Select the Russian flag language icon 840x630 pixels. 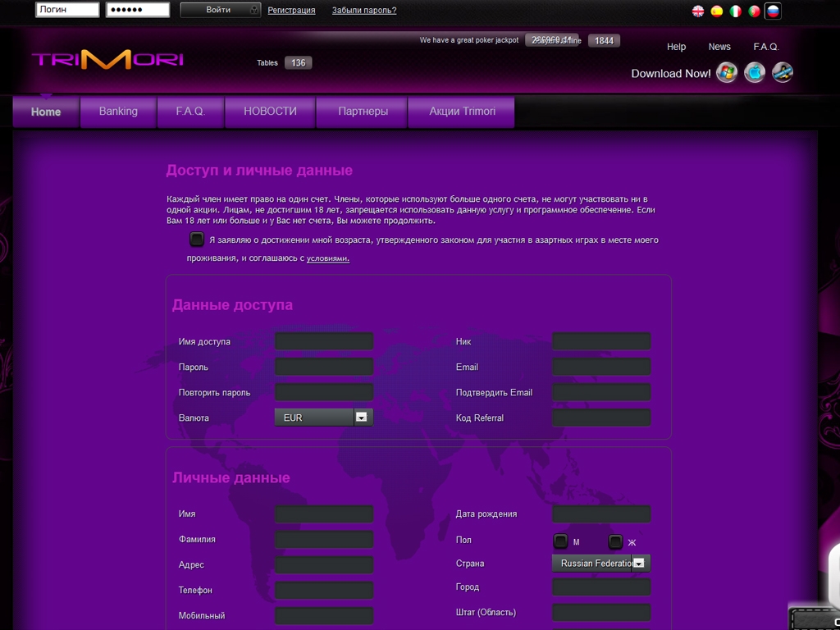tap(773, 11)
